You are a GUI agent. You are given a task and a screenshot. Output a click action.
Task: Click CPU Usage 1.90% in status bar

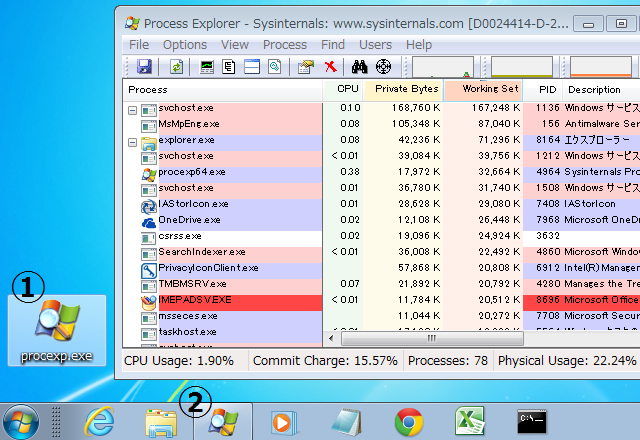(x=179, y=361)
